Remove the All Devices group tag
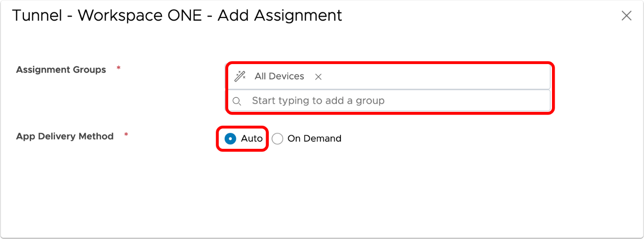 coord(318,77)
